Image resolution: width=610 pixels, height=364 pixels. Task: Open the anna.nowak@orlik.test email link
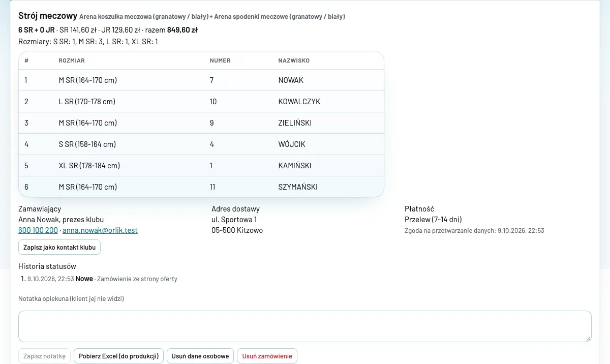point(100,230)
